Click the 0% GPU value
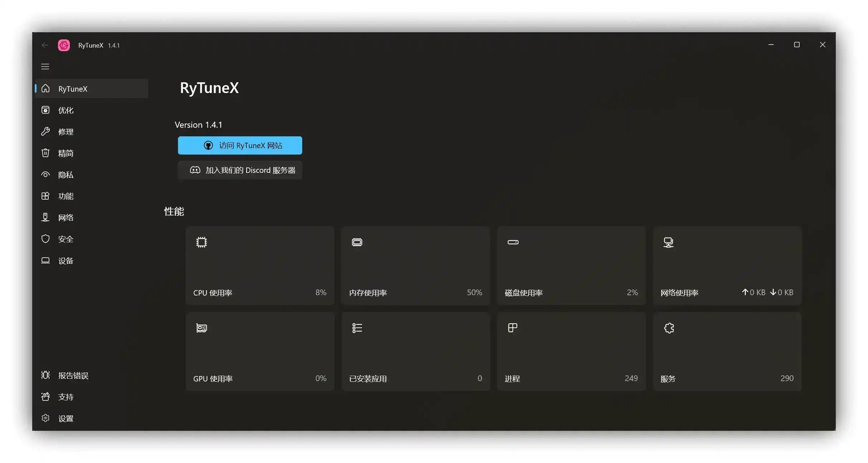Viewport: 868px width, 463px height. pos(321,378)
